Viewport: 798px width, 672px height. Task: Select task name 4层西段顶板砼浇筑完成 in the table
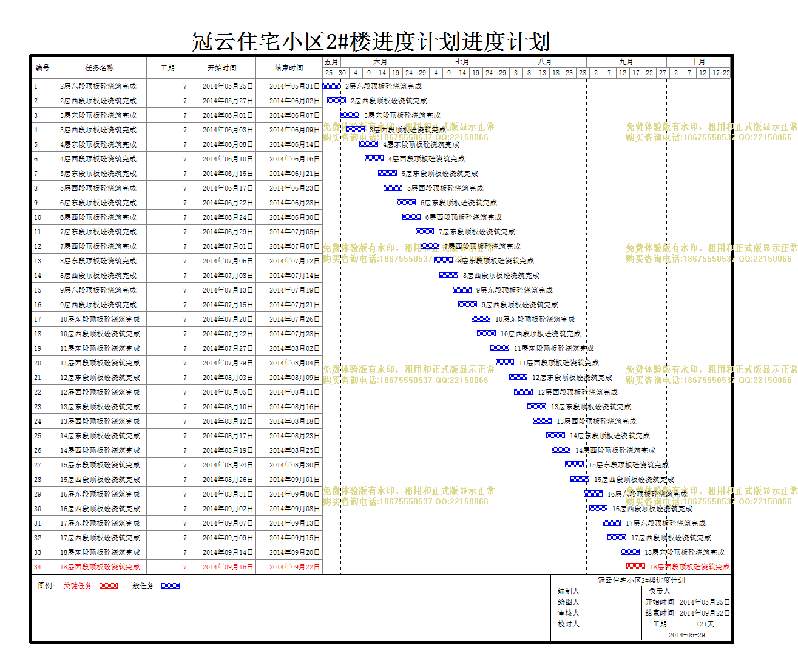click(98, 159)
